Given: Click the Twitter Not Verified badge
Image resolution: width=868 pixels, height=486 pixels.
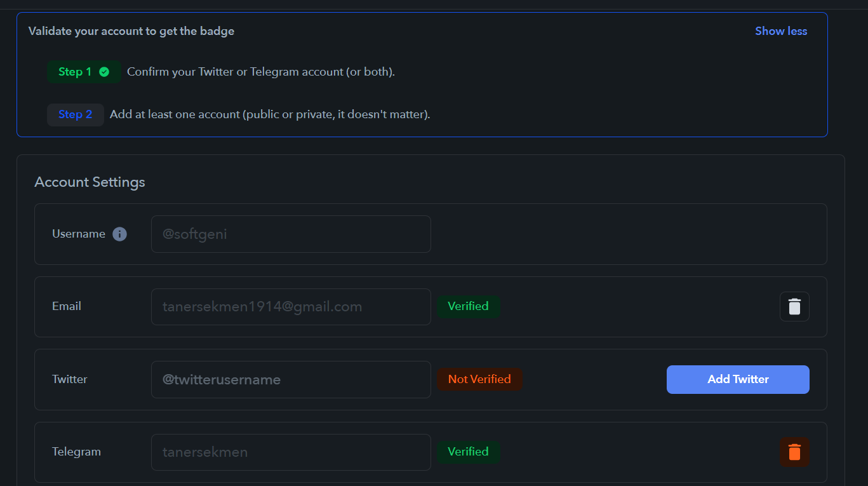Looking at the screenshot, I should coord(479,379).
